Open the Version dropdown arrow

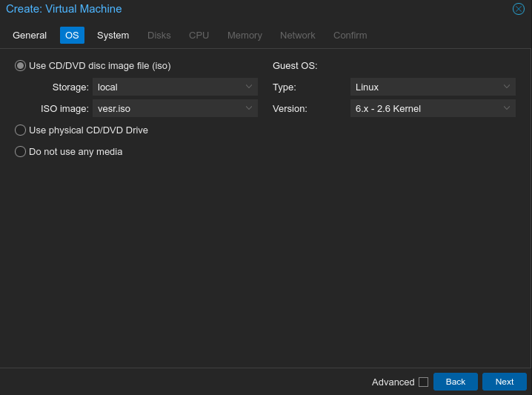click(507, 108)
